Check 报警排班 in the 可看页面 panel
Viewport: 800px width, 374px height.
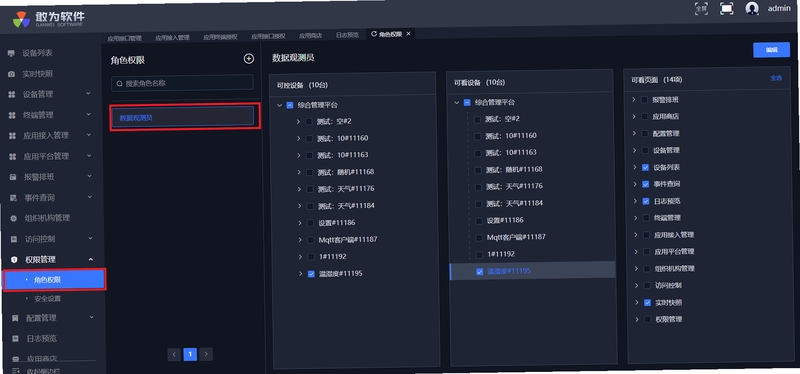click(644, 100)
